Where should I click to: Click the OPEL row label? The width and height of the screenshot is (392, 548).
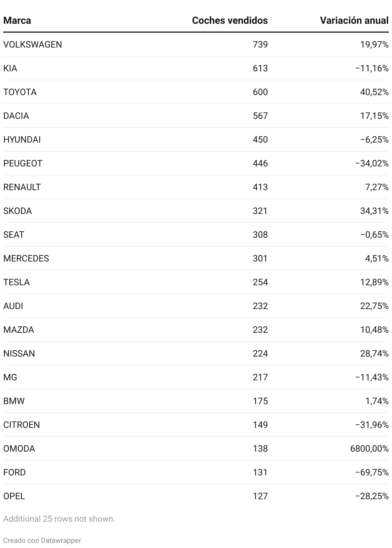click(14, 496)
